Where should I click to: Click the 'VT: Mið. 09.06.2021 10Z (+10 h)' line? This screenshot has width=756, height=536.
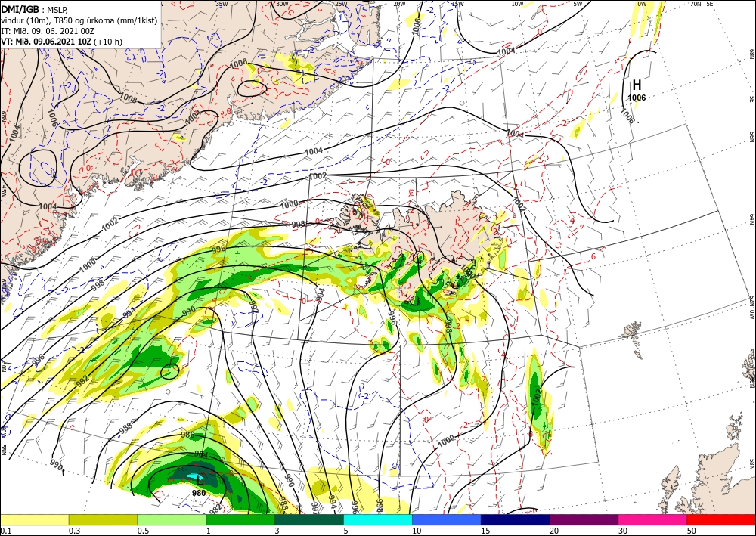[62, 42]
